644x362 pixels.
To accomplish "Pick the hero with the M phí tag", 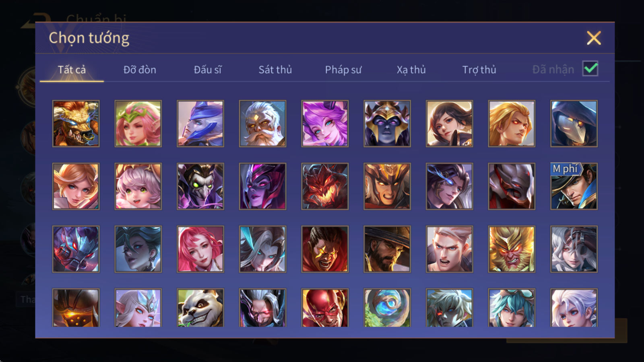I will click(574, 186).
